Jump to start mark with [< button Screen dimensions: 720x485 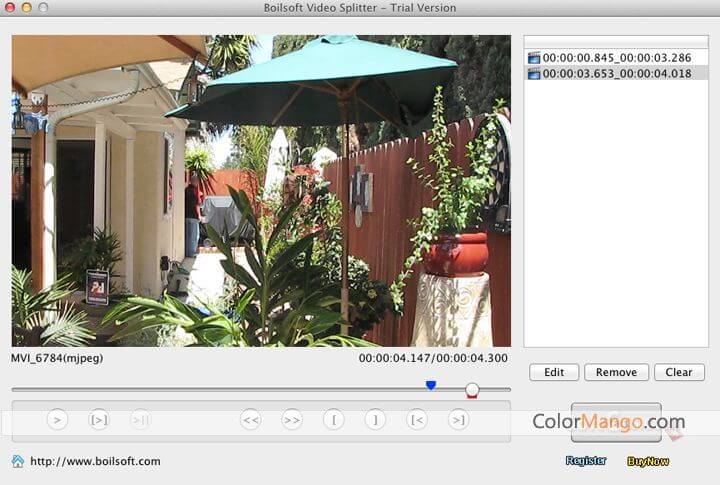pos(417,420)
